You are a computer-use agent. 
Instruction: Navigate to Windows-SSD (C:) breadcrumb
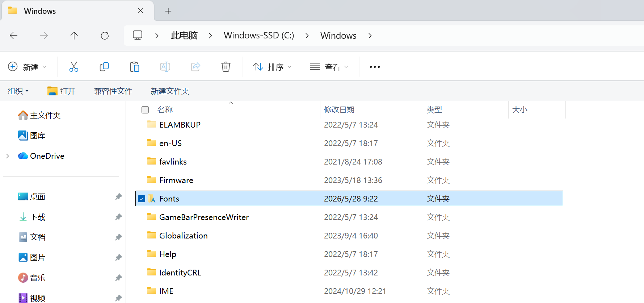click(x=259, y=36)
